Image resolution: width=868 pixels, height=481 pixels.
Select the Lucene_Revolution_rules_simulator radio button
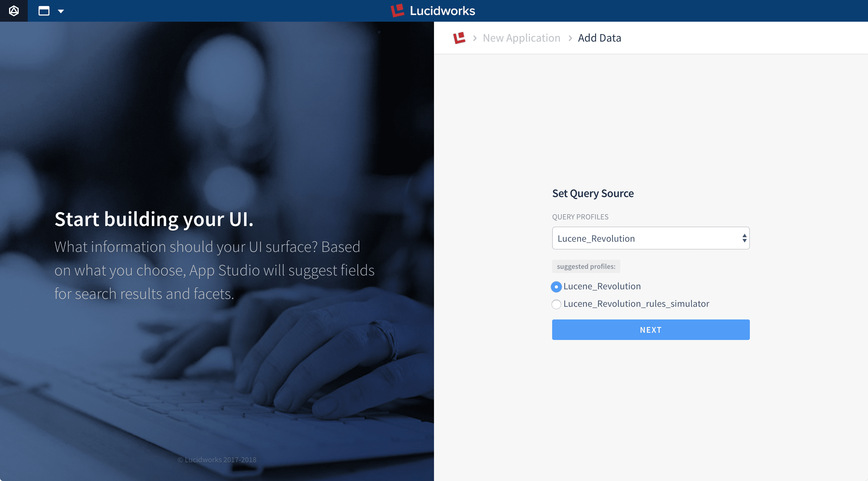557,304
